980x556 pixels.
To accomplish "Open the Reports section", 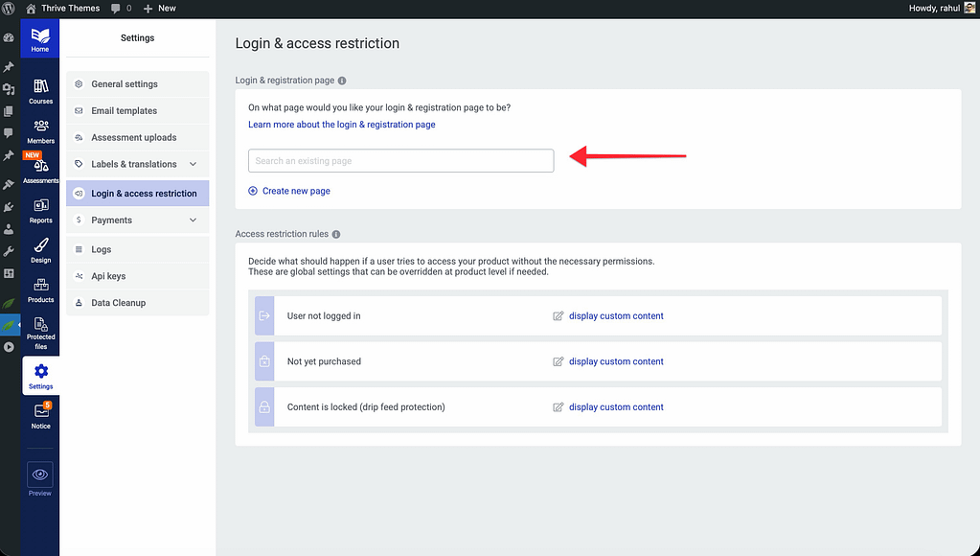I will tap(40, 210).
